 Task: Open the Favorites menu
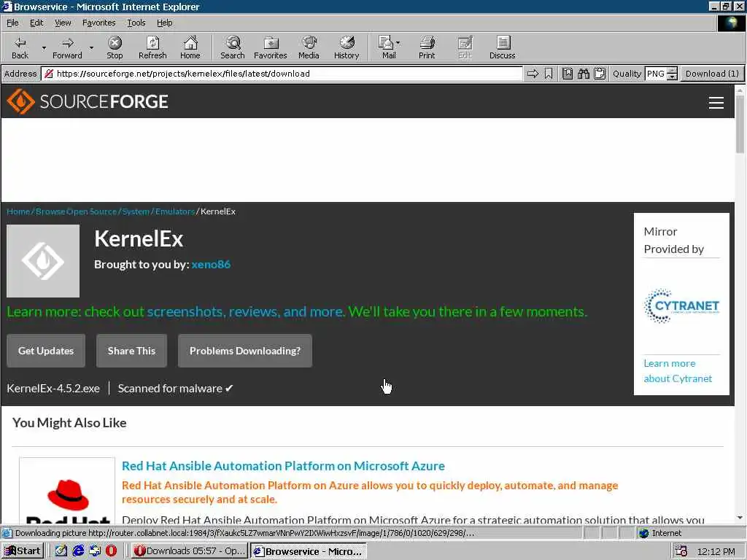(98, 23)
